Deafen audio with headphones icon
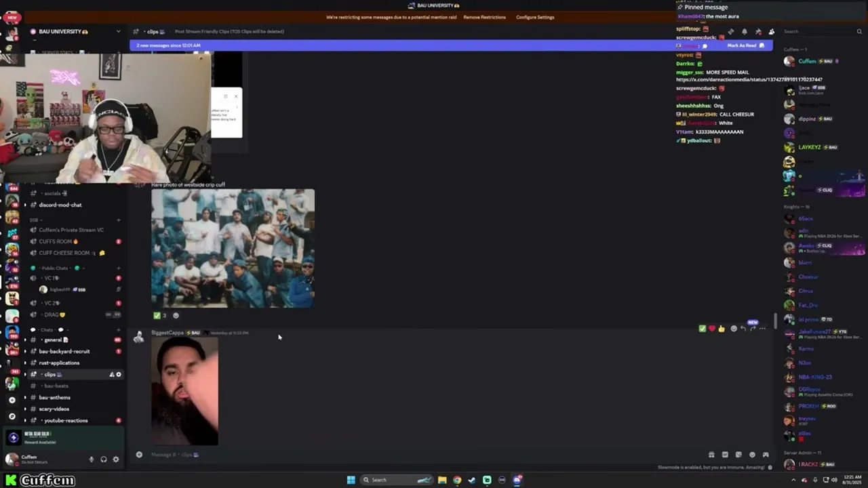868x488 pixels. click(x=104, y=459)
